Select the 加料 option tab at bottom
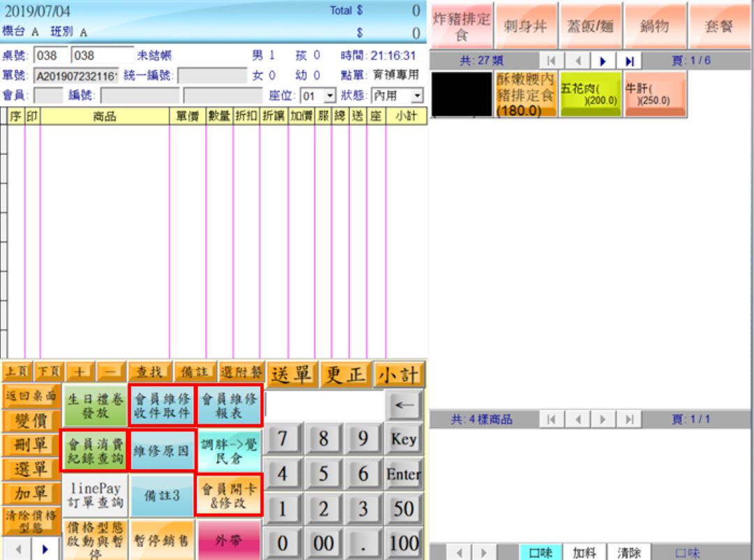This screenshot has height=560, width=754. pos(584,552)
